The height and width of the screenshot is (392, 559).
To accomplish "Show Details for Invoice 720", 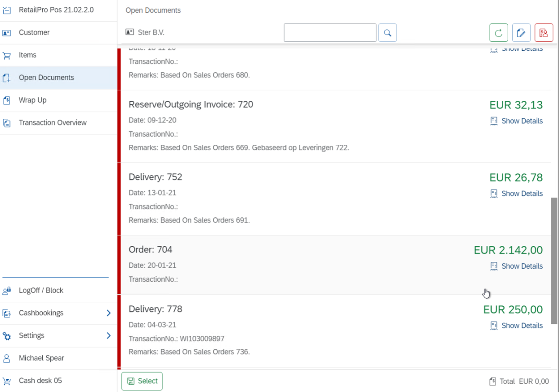I will [521, 121].
